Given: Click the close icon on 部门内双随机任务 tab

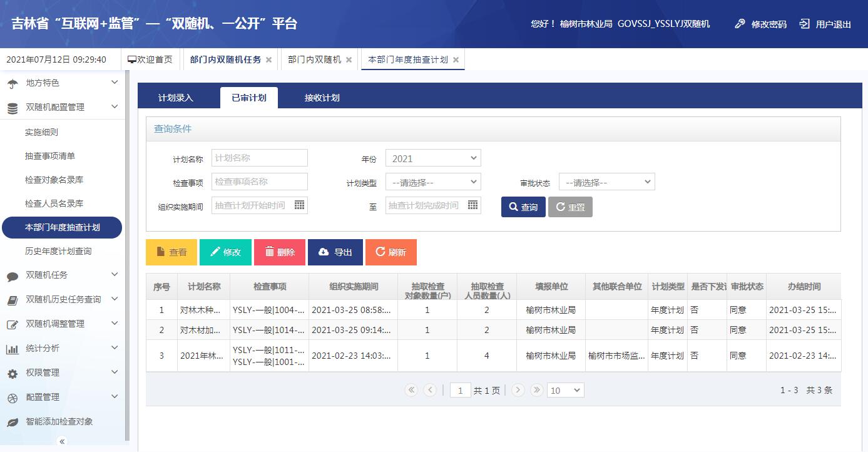Looking at the screenshot, I should pyautogui.click(x=269, y=60).
